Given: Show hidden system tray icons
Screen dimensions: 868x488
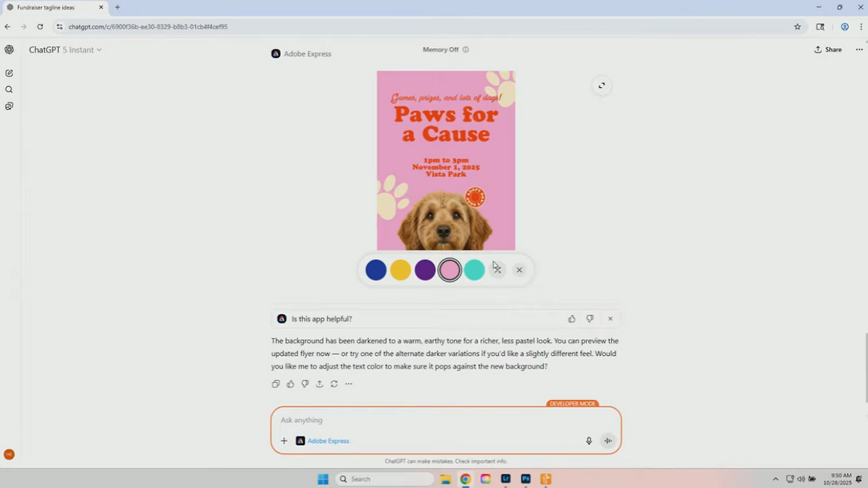Looking at the screenshot, I should [x=776, y=479].
